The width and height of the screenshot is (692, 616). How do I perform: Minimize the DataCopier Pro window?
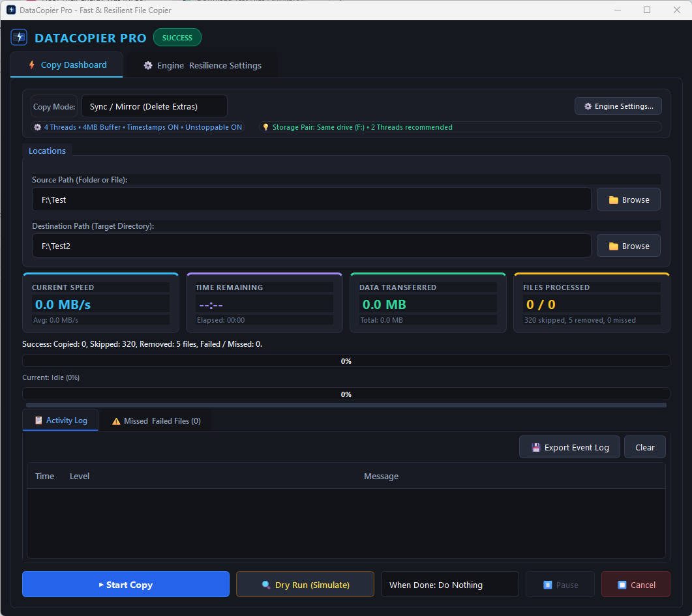(x=618, y=10)
